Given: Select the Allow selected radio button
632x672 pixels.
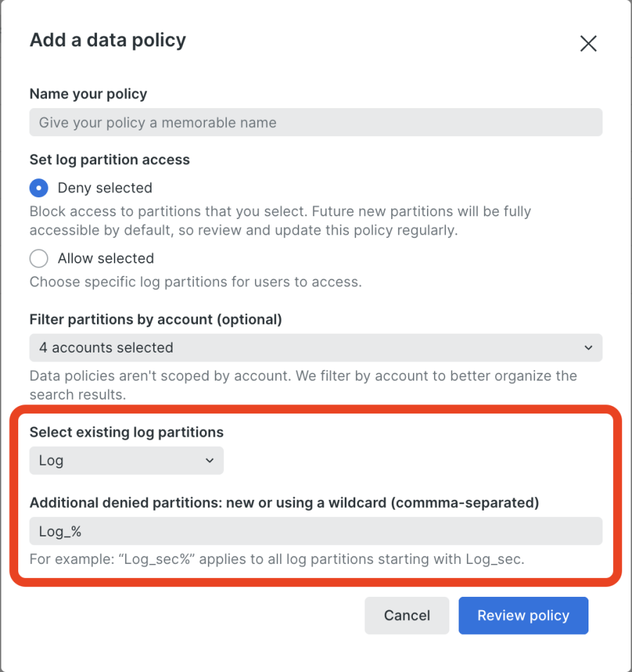Looking at the screenshot, I should 39,258.
